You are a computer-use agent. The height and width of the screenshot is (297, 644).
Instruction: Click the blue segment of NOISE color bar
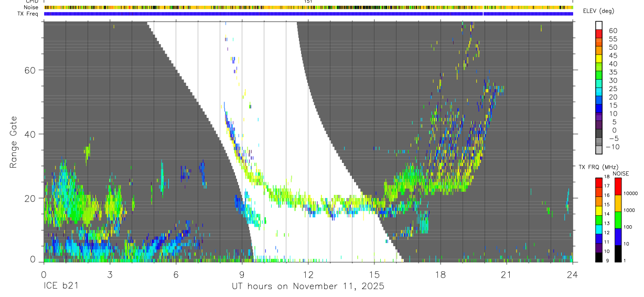pos(618,237)
